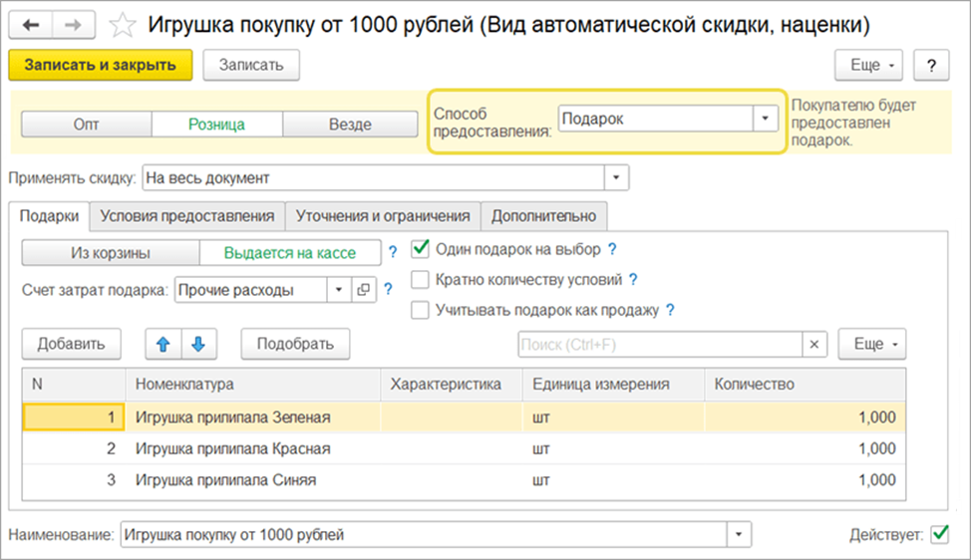The image size is (971, 560).
Task: Move the selected gift row up
Action: tap(163, 344)
